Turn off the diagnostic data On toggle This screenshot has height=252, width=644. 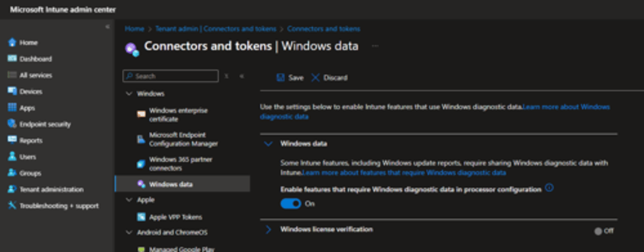291,204
